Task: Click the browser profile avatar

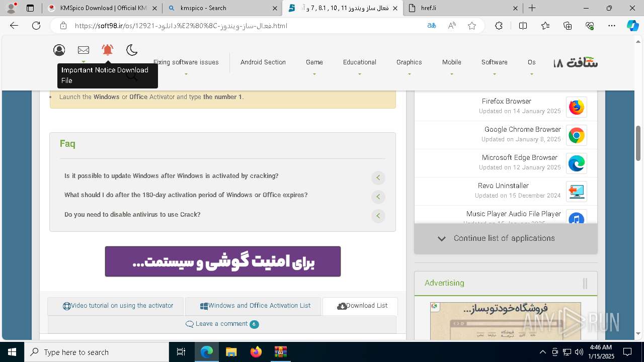Action: tap(11, 8)
